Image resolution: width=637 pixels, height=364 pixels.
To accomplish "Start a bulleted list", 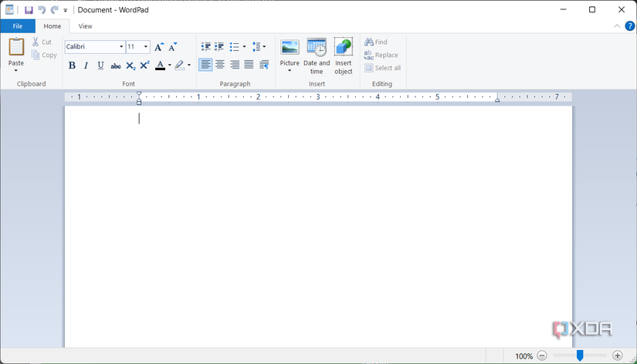I will (235, 47).
